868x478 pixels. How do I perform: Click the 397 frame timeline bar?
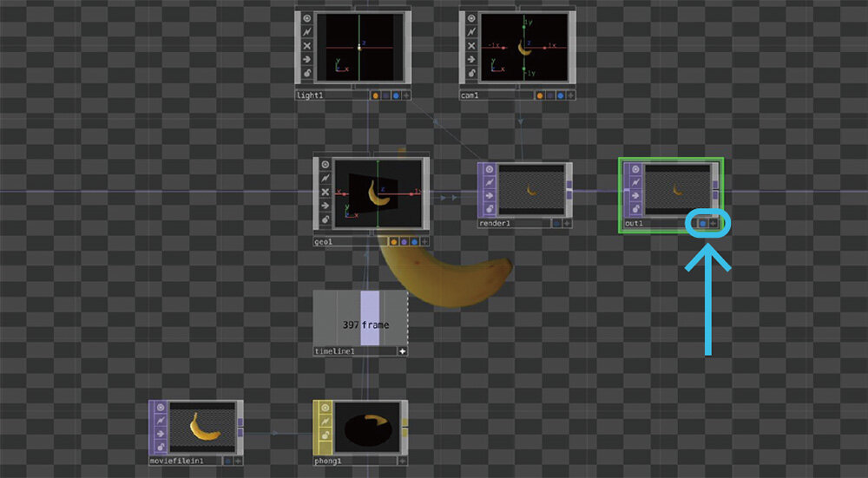pos(370,318)
